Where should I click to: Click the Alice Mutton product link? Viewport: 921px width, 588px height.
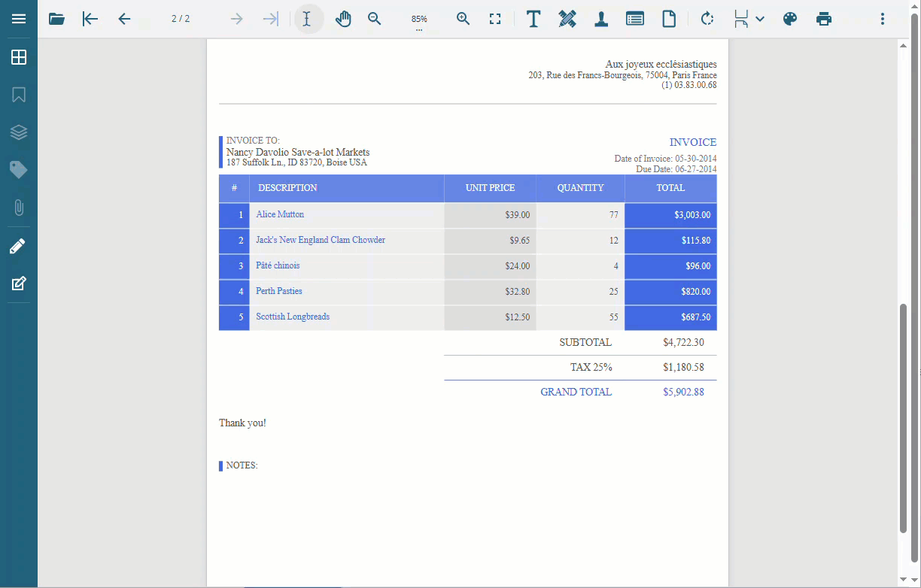tap(280, 214)
